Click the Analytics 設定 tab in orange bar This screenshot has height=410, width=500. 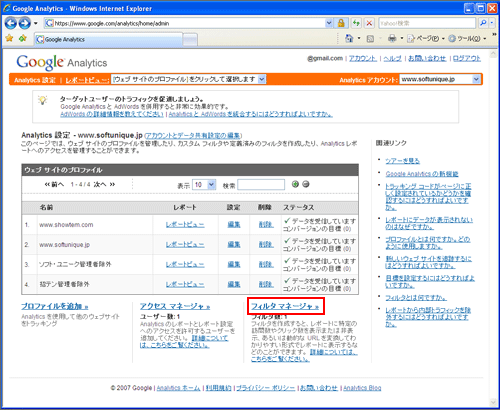pyautogui.click(x=35, y=80)
